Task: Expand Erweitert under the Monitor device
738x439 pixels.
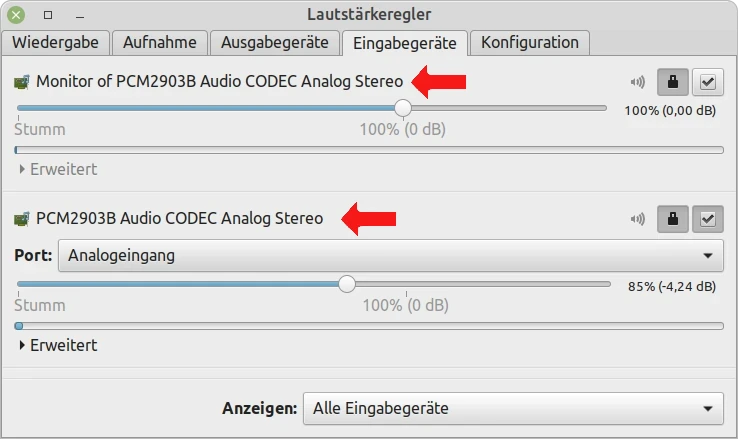Action: coord(58,169)
